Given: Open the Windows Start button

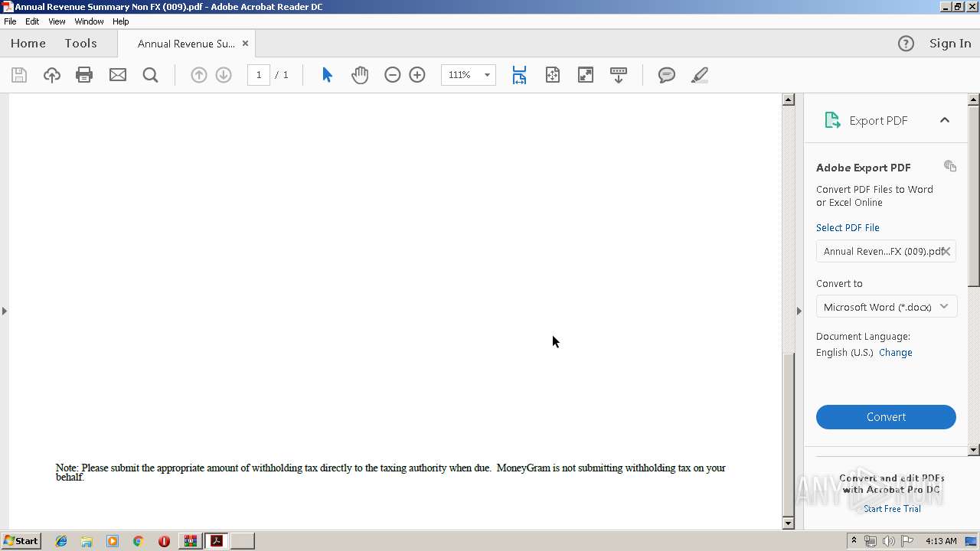Looking at the screenshot, I should click(21, 541).
